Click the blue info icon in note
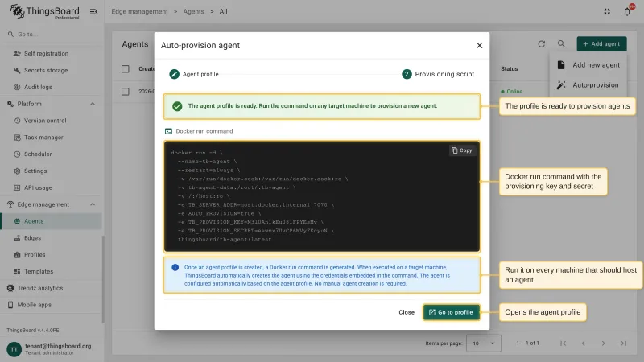 (175, 268)
